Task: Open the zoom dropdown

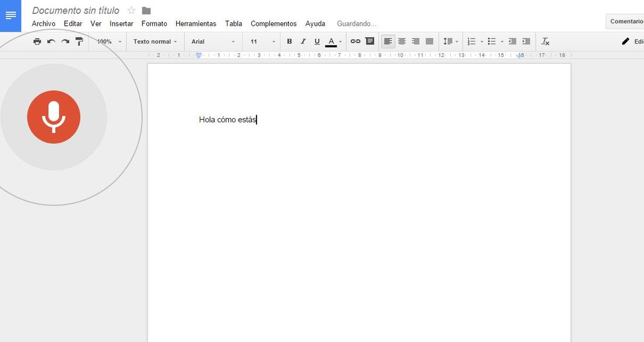Action: [x=109, y=42]
